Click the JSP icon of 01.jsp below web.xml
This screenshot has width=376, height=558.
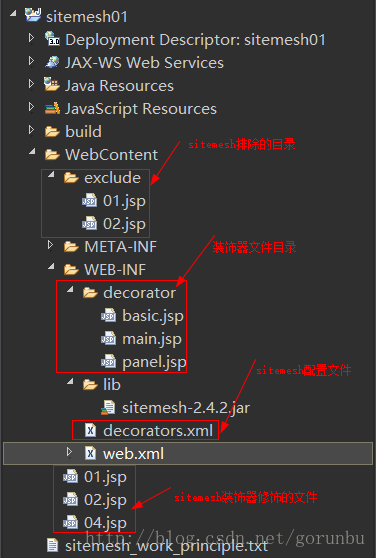70,477
